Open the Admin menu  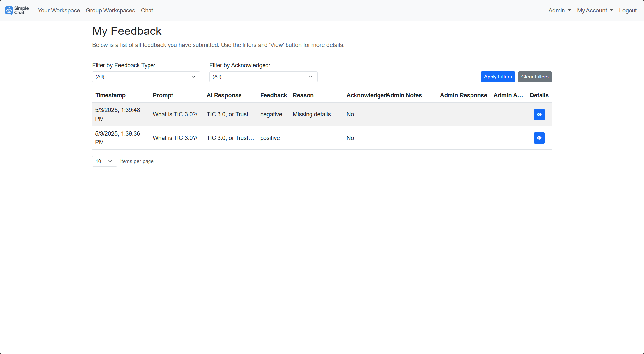559,10
